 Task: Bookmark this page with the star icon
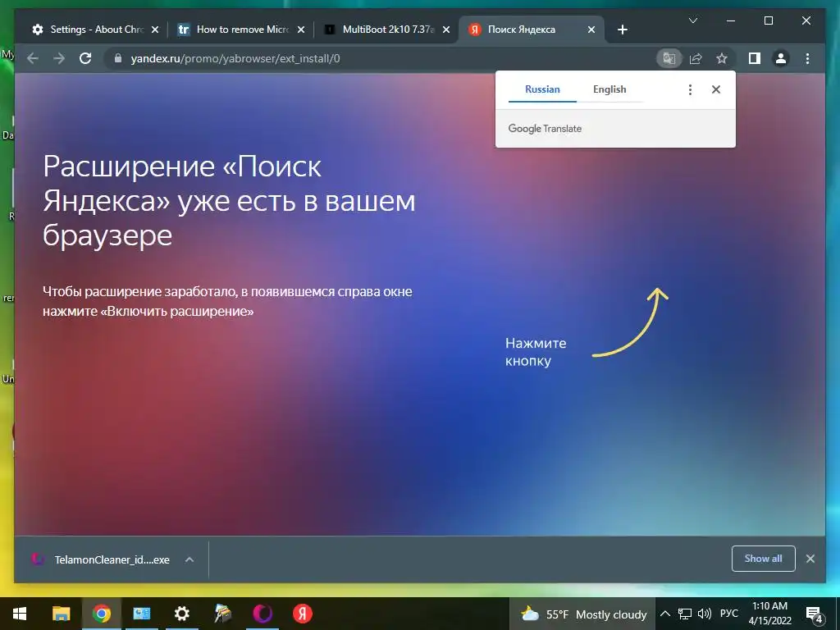(x=722, y=58)
